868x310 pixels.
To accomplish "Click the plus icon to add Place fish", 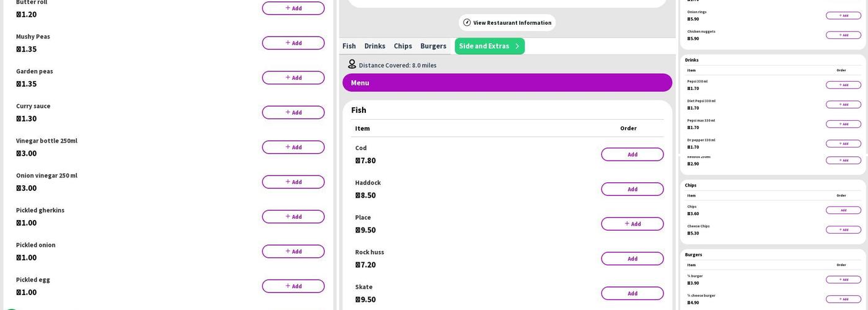I will coord(627,224).
